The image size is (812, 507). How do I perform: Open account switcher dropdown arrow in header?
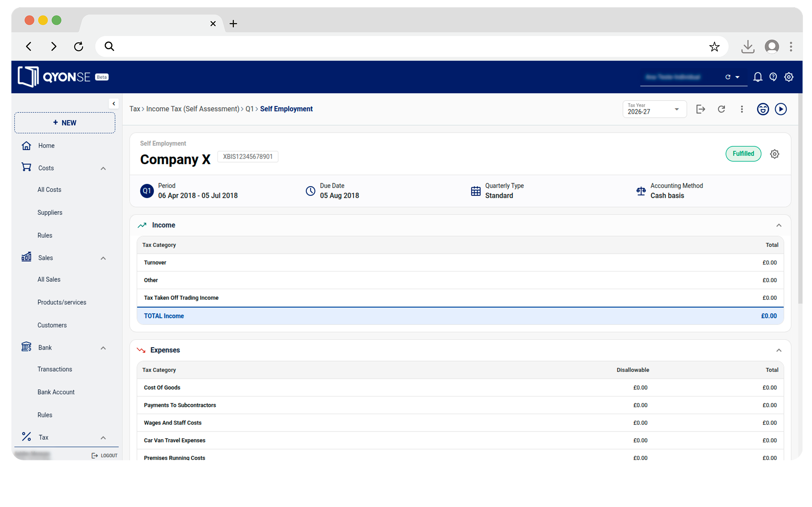pos(738,77)
